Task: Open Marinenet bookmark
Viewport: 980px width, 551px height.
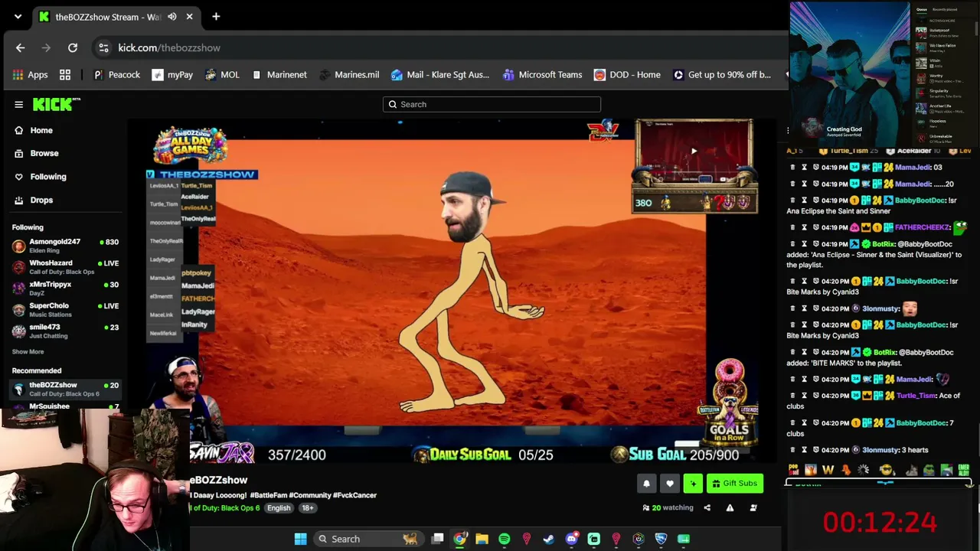Action: click(279, 75)
